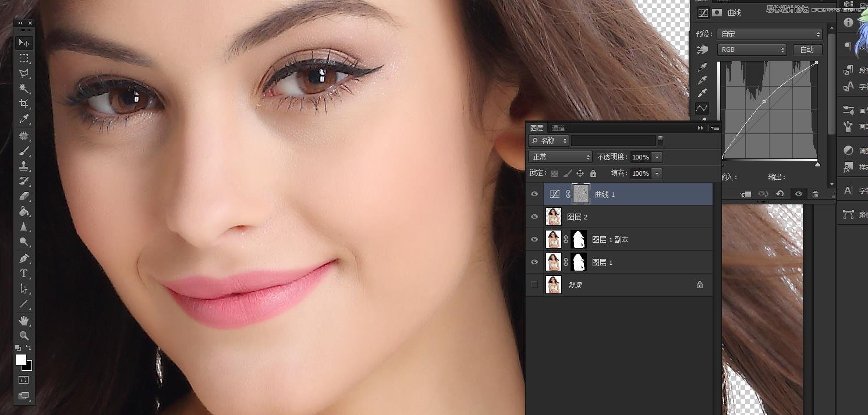
Task: Hide the 曲线 1 layer
Action: (x=534, y=194)
